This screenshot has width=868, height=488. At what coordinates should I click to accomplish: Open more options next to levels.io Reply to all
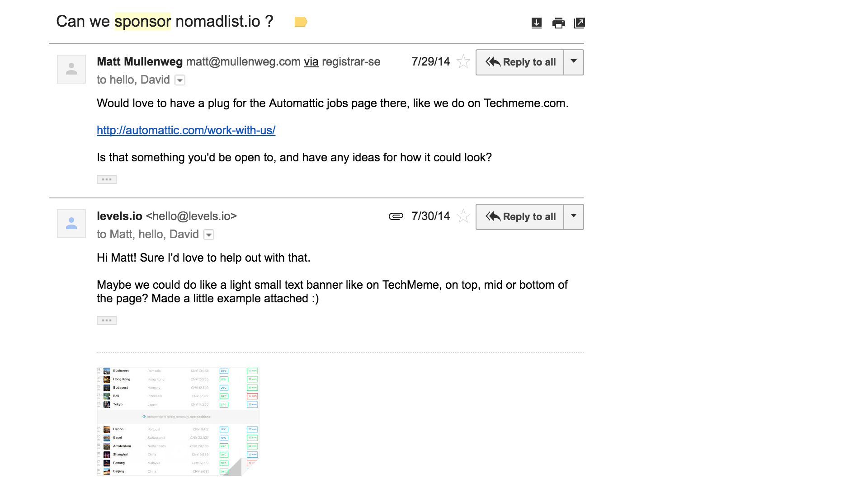(574, 216)
